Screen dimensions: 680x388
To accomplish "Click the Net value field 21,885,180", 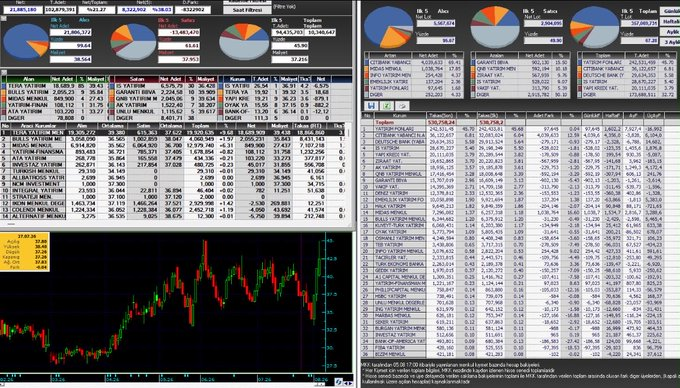I will point(23,9).
